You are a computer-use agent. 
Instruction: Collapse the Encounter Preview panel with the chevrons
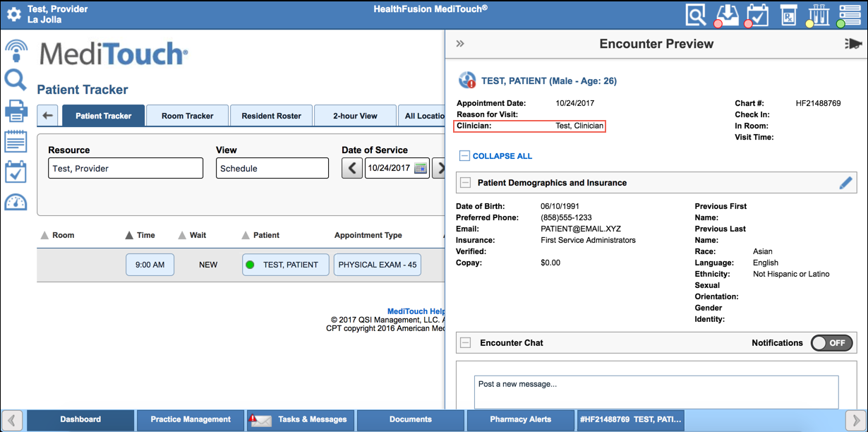pyautogui.click(x=460, y=44)
